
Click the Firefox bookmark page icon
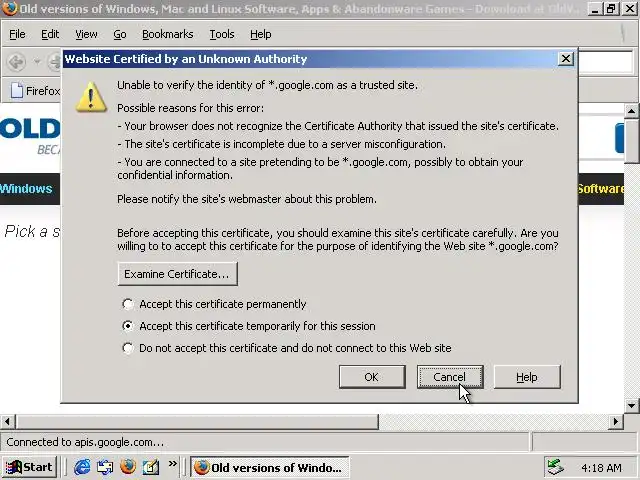pyautogui.click(x=17, y=90)
